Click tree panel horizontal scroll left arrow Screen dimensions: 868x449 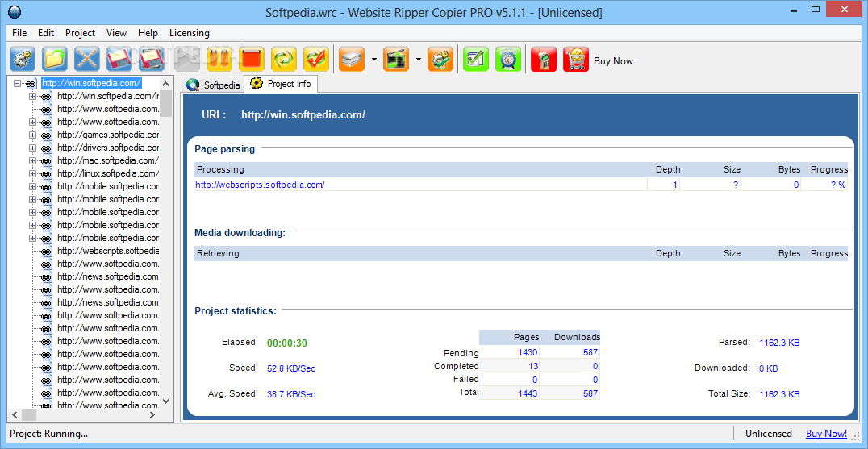pyautogui.click(x=15, y=414)
